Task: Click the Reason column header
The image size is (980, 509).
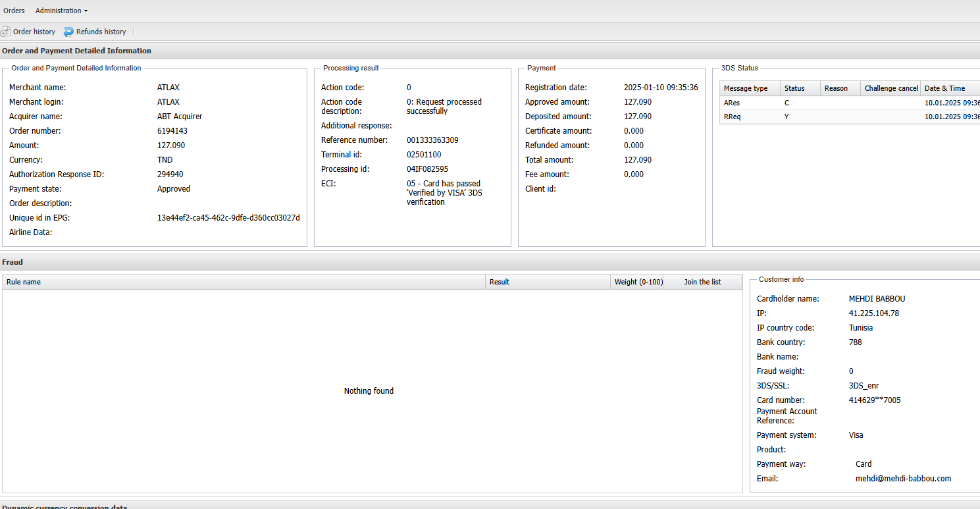Action: click(836, 88)
